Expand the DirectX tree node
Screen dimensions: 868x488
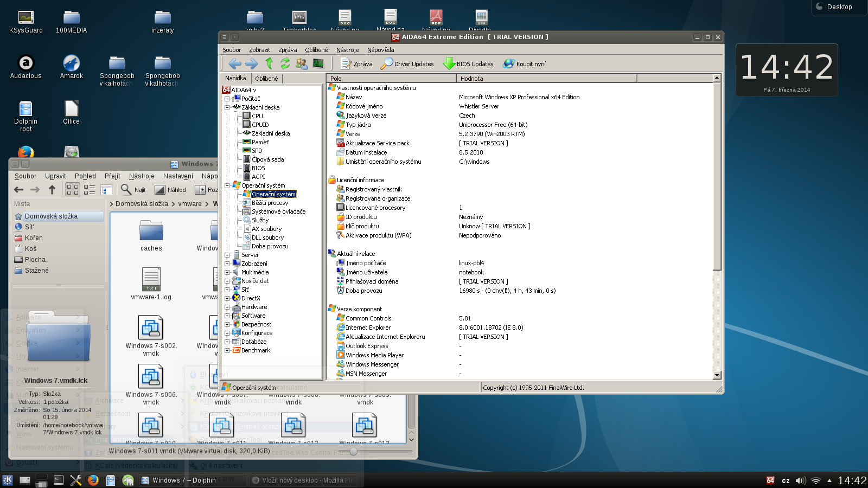click(x=227, y=298)
